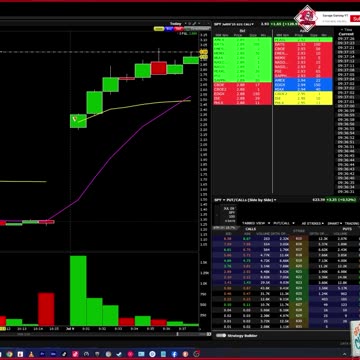Open PUTS/CALLS (Side by Side) view dropdown

tap(252, 200)
